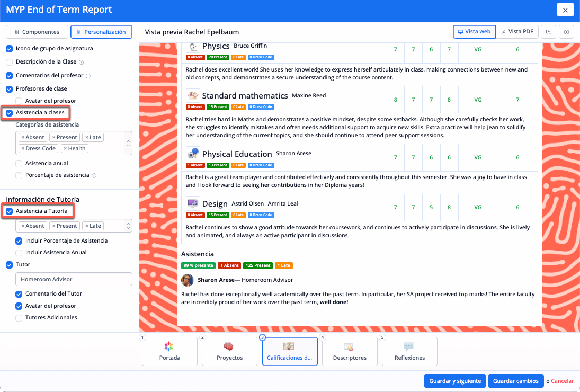Remove the Dress Code attendance tag
Viewport: 580px width, 392px height.
[x=23, y=149]
